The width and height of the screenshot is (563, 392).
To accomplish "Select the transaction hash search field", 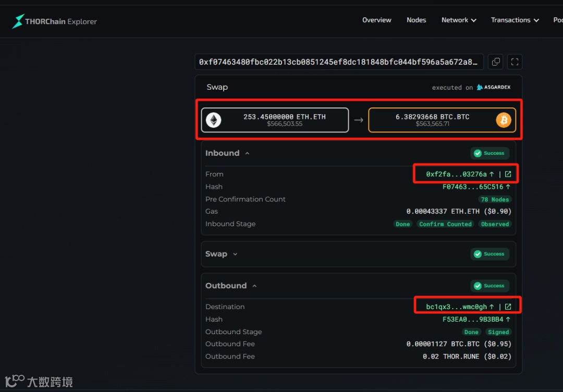I will click(339, 62).
